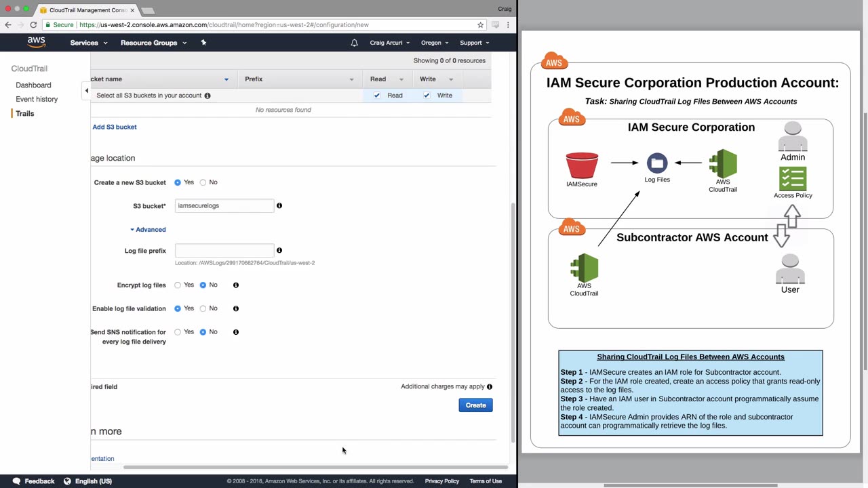This screenshot has width=868, height=488.
Task: Select Yes for Send SNS notification
Action: click(x=178, y=332)
